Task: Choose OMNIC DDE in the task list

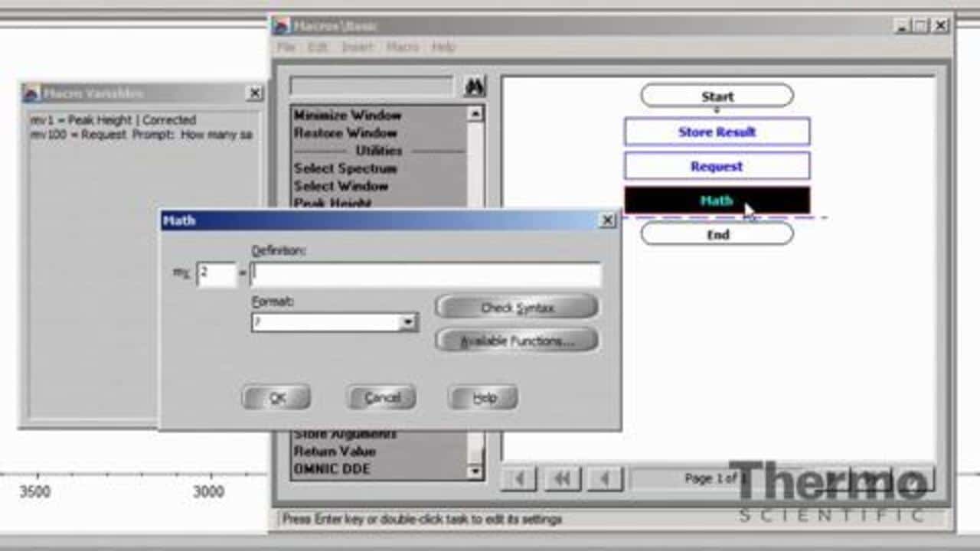Action: click(x=332, y=468)
